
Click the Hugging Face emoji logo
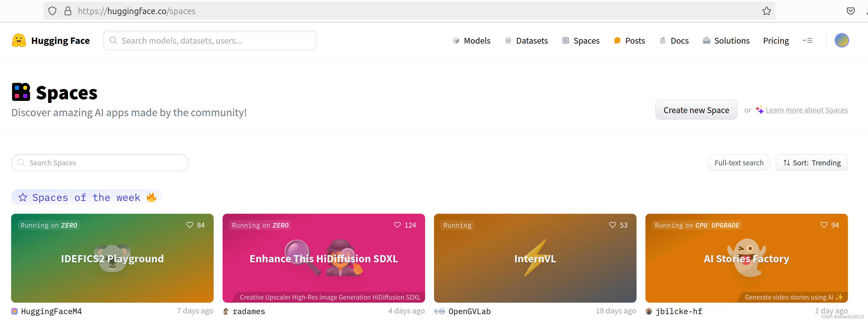point(19,41)
